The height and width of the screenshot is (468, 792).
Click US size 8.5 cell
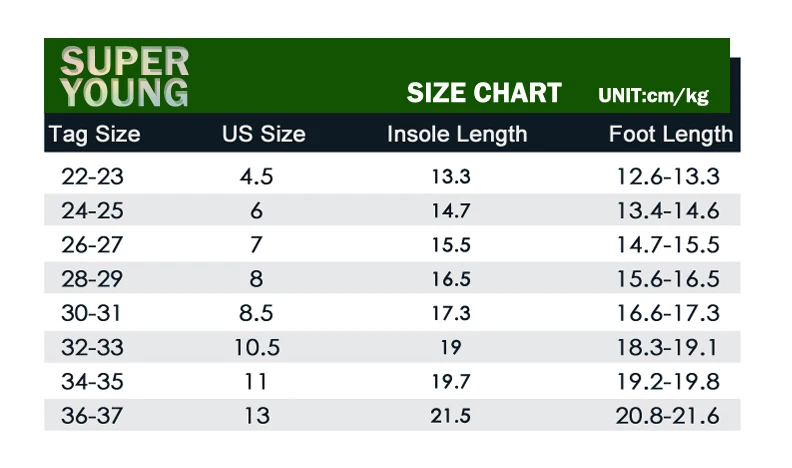point(256,313)
